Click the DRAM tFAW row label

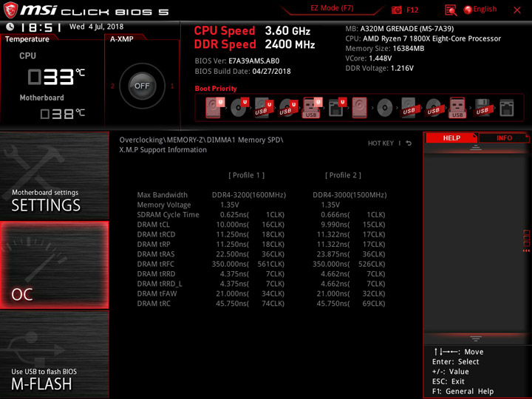tap(157, 293)
